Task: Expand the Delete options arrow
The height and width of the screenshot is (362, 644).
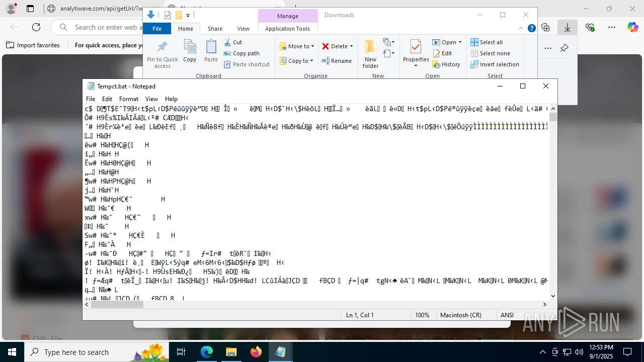Action: pyautogui.click(x=351, y=46)
